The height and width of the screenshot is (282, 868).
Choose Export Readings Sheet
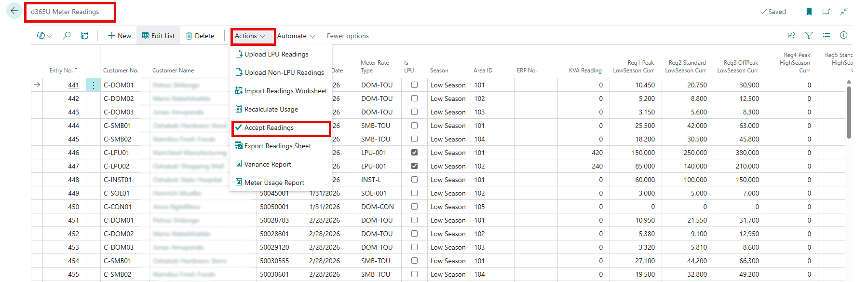point(273,146)
